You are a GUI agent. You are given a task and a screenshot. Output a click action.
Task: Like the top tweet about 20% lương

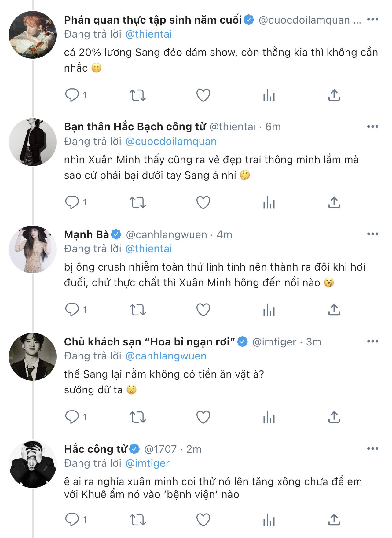[x=203, y=95]
